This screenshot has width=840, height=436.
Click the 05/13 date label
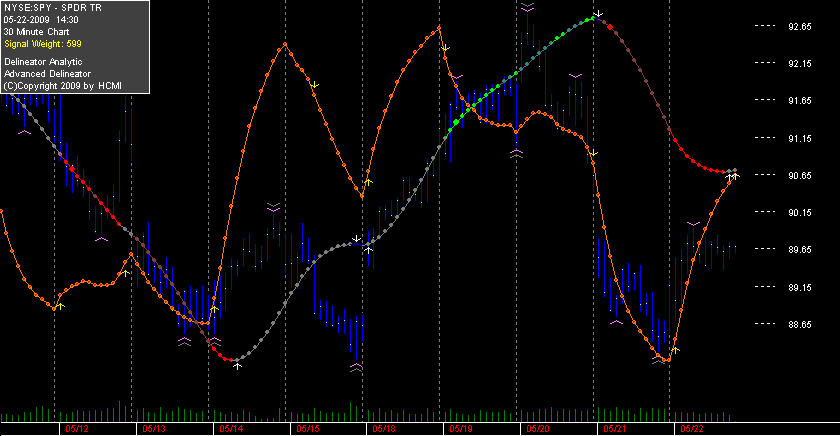point(154,429)
